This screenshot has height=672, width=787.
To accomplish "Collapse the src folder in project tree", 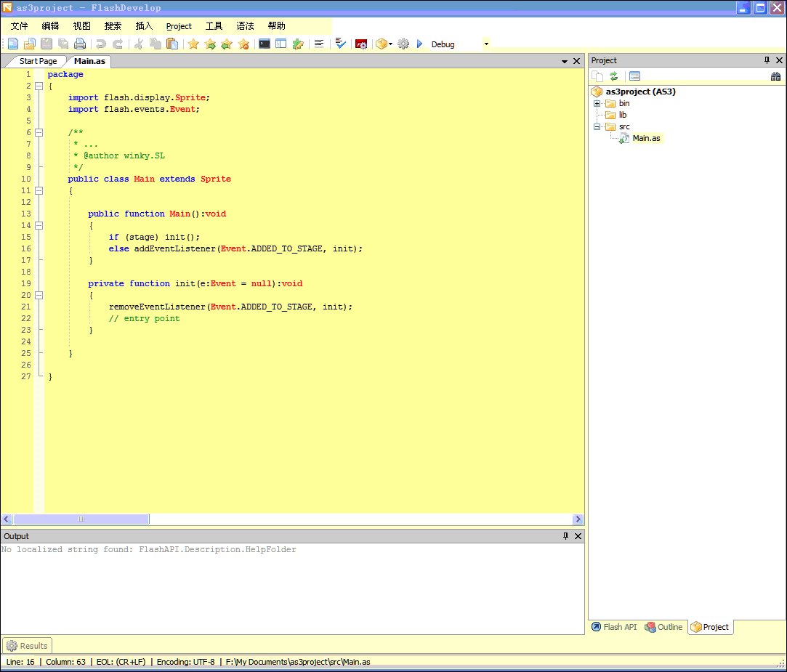I will (597, 126).
